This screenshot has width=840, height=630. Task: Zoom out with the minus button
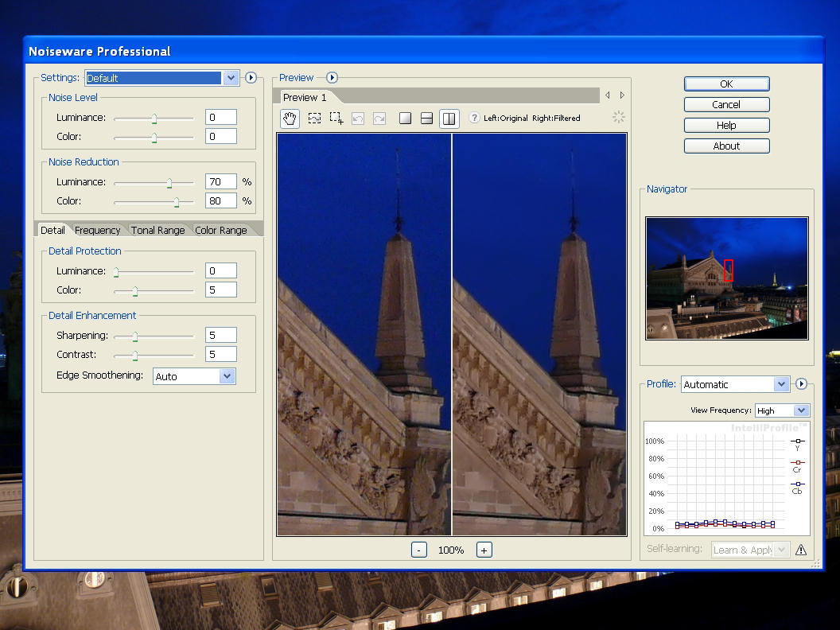tap(419, 550)
